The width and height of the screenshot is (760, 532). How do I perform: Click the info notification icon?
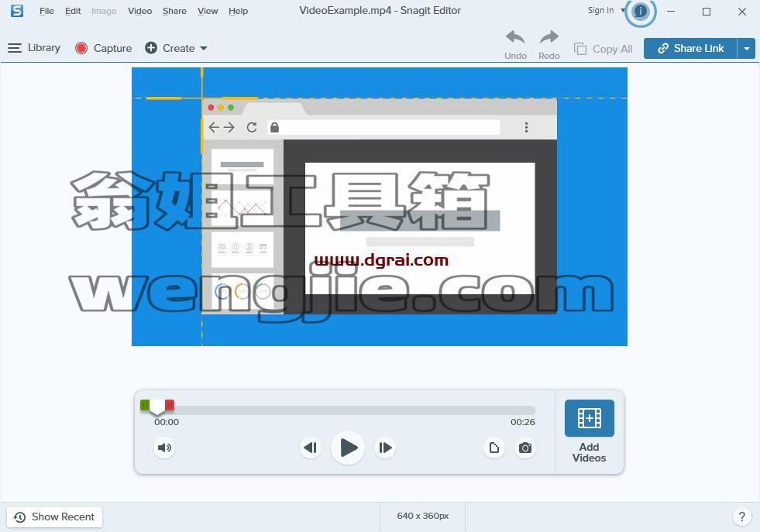[640, 11]
